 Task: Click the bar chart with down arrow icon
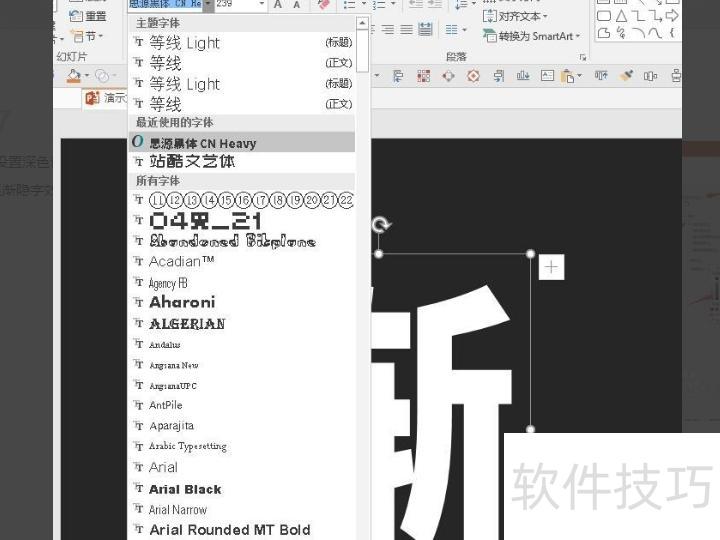(523, 75)
